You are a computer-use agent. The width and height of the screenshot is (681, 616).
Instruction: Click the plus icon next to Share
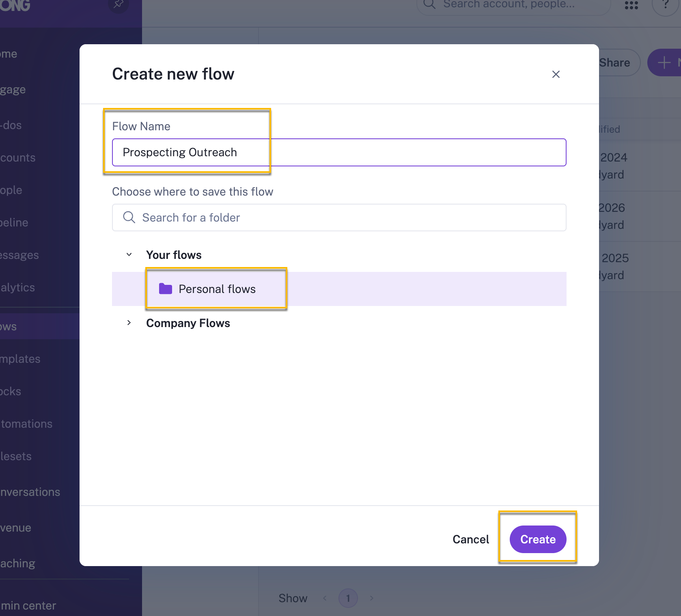point(664,62)
